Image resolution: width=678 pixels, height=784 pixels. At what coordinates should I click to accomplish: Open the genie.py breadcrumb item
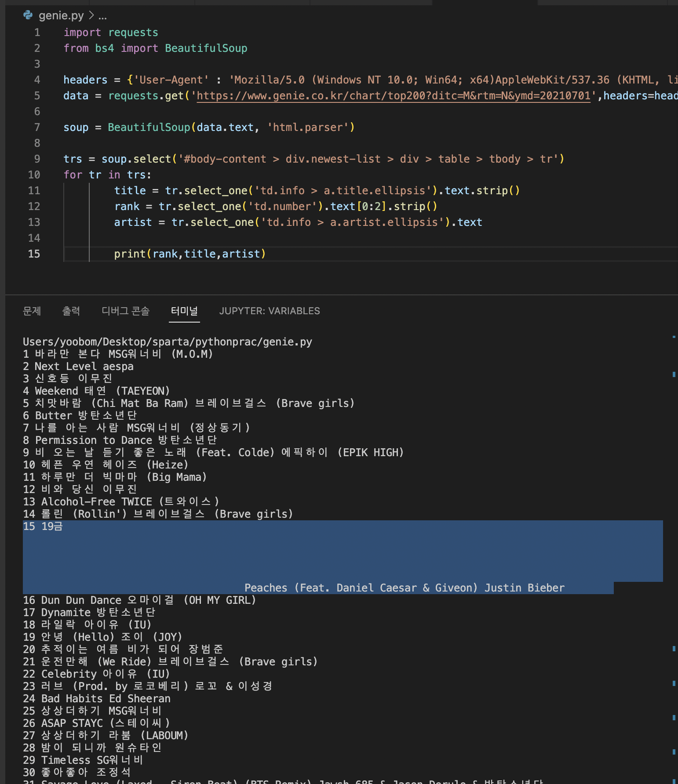tap(61, 16)
